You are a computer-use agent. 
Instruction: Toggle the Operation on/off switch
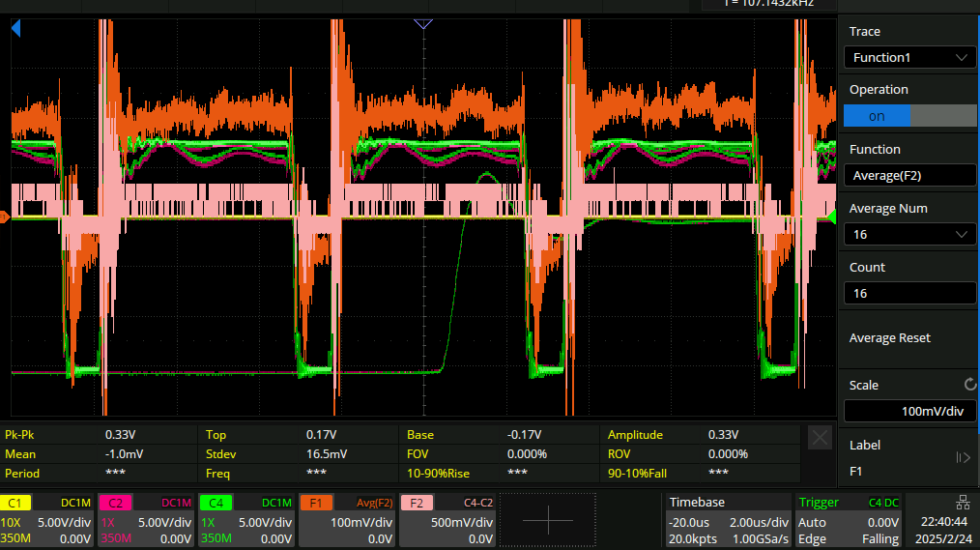pos(909,116)
